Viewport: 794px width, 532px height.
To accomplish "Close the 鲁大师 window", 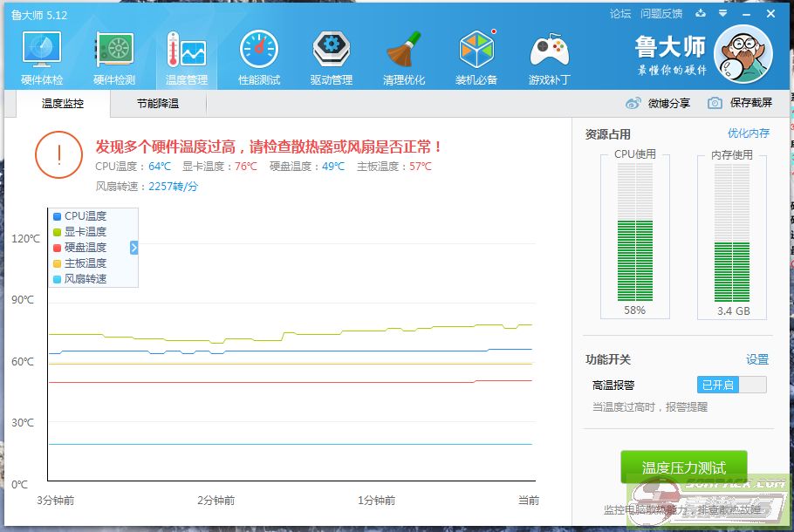I will pos(770,14).
